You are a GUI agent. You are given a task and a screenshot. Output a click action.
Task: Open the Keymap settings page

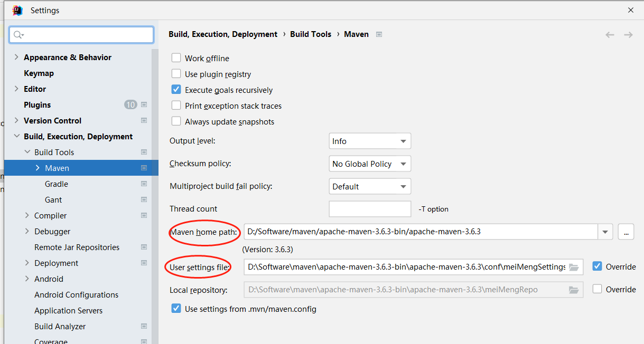click(x=39, y=73)
